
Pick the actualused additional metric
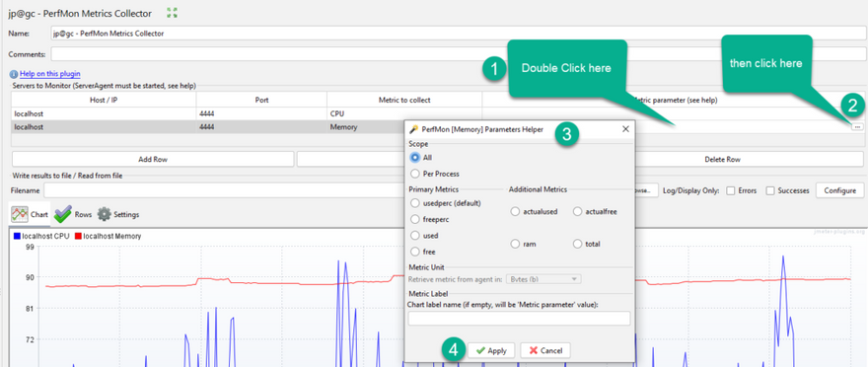pos(515,211)
